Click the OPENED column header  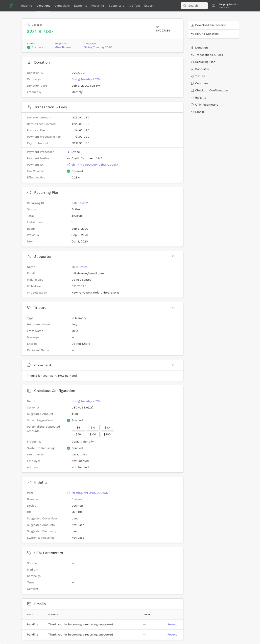coord(147,614)
